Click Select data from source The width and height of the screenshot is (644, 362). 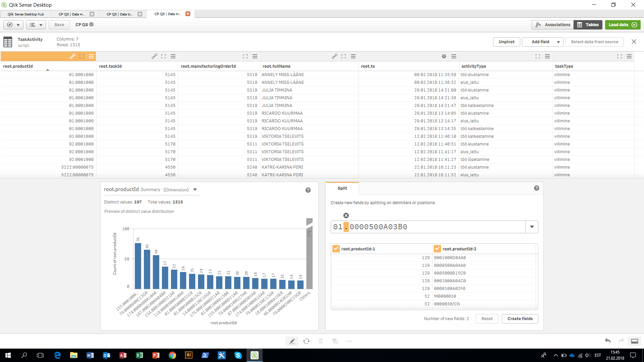coord(594,42)
